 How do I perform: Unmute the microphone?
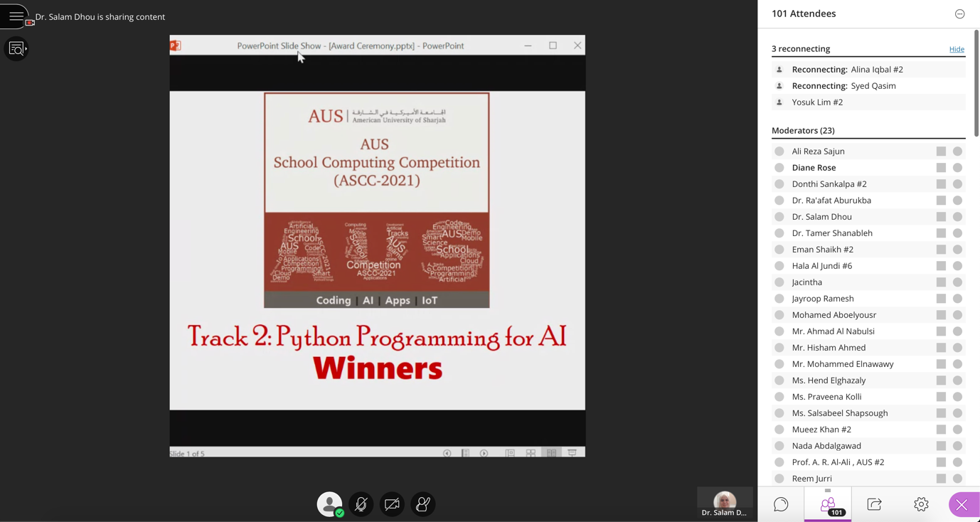coord(361,504)
